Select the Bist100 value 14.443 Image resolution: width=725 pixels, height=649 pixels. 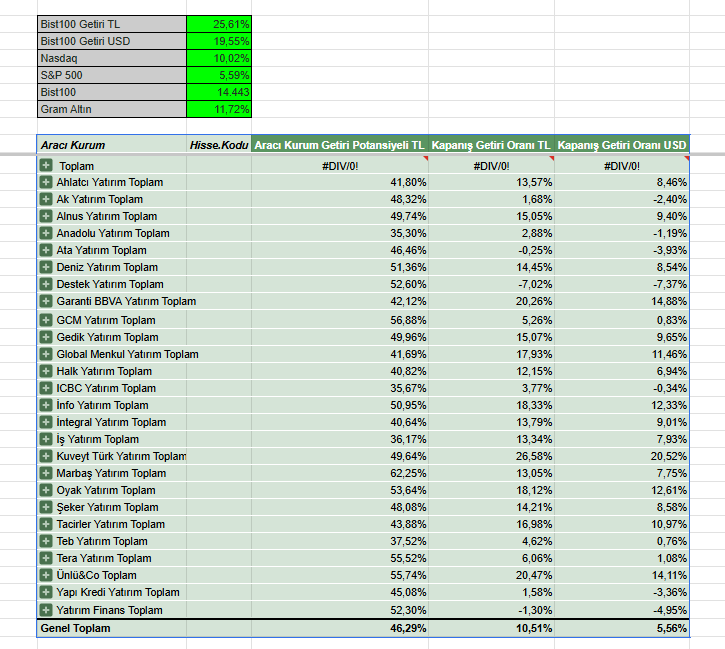[219, 92]
